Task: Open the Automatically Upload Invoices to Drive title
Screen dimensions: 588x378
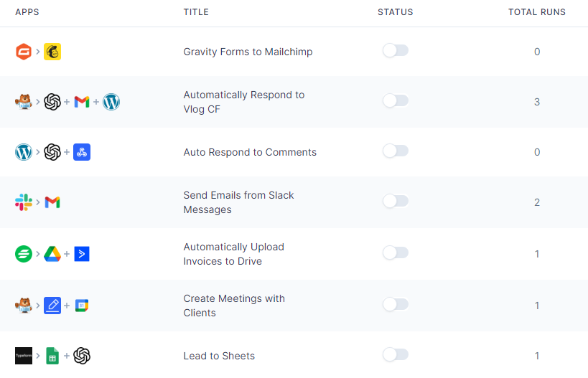Action: tap(233, 254)
